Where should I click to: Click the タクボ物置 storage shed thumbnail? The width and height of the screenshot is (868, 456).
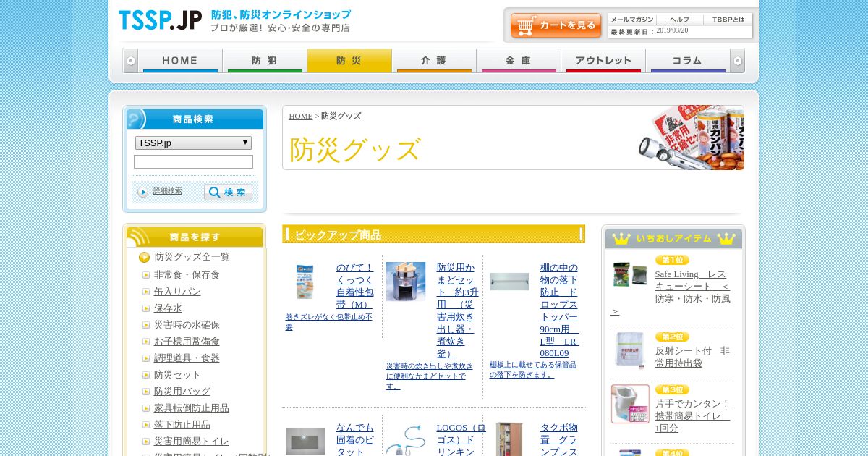coord(509,439)
